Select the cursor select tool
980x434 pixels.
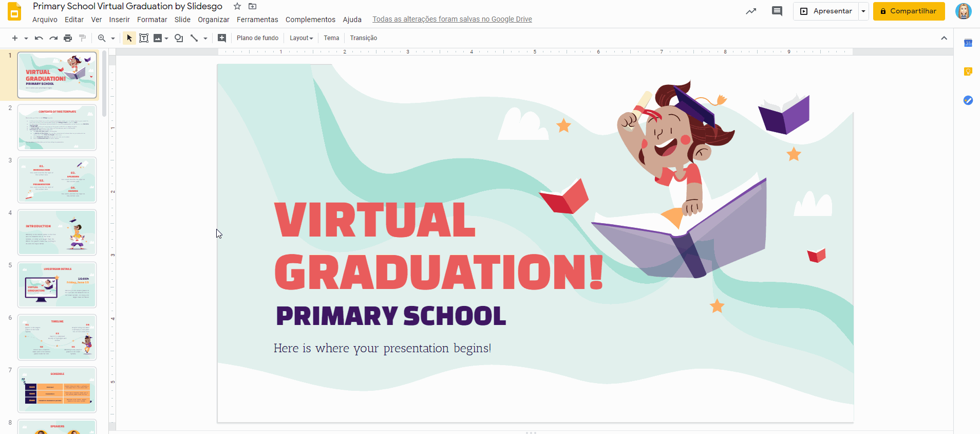click(129, 38)
